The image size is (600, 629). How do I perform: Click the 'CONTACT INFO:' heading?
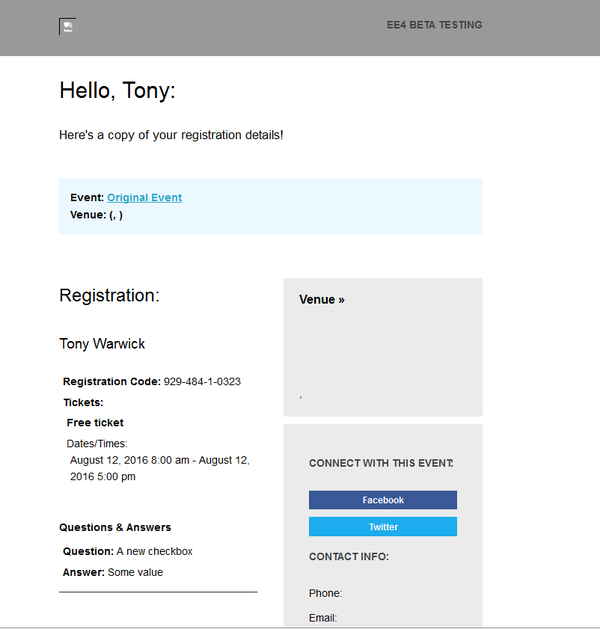point(349,557)
